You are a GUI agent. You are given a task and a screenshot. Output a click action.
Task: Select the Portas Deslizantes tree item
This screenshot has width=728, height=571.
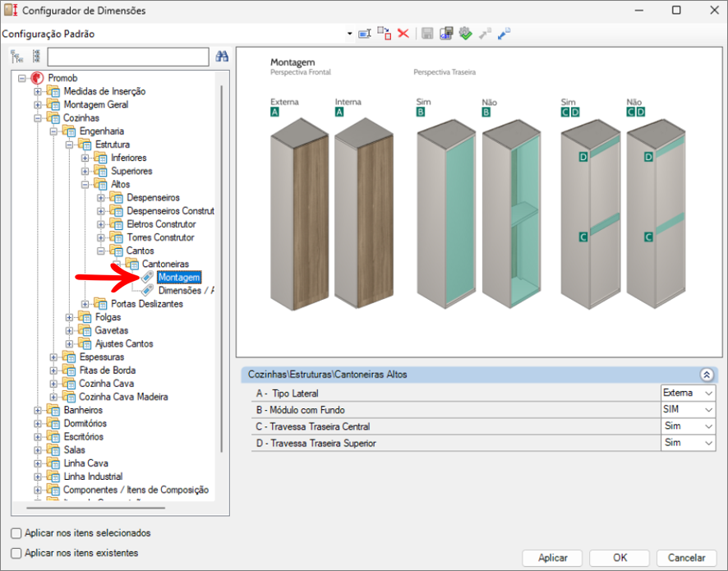click(147, 304)
